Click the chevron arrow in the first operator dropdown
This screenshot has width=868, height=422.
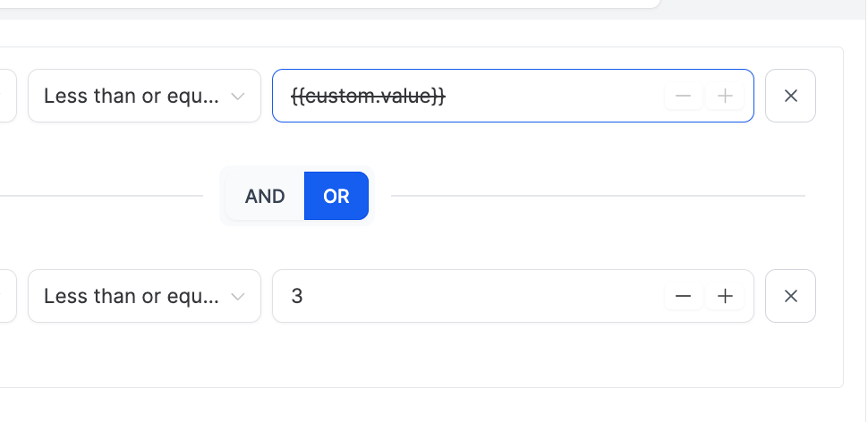click(238, 96)
